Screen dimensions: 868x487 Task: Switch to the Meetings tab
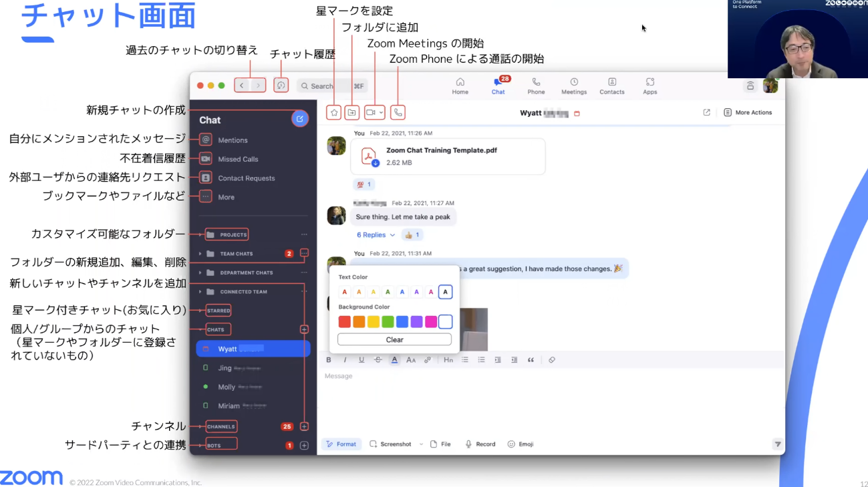tap(574, 86)
